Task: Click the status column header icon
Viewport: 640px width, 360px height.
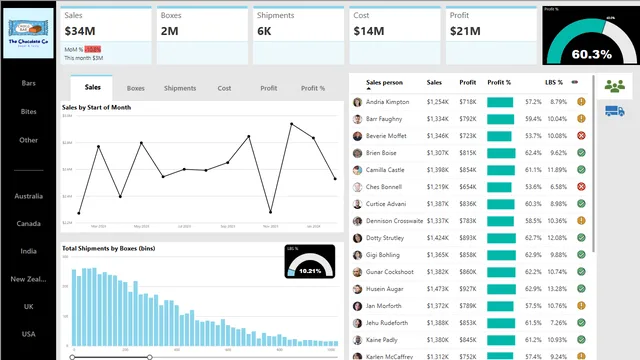Action: tap(575, 82)
